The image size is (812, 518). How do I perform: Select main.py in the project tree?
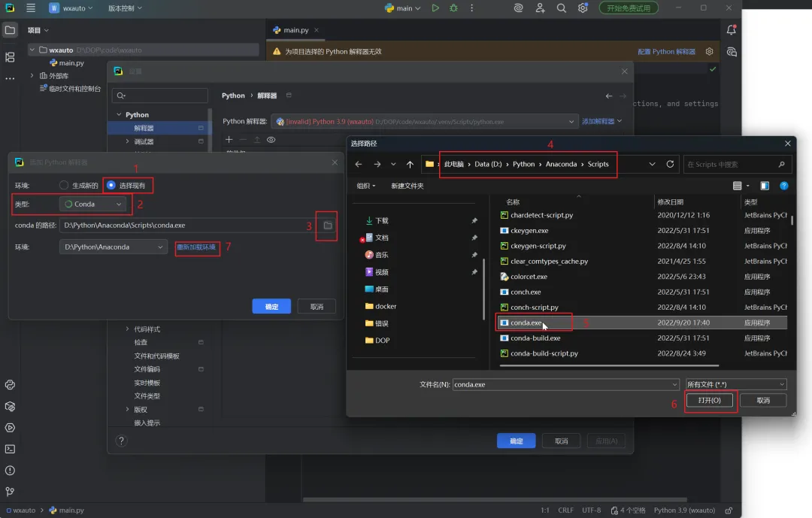(67, 62)
